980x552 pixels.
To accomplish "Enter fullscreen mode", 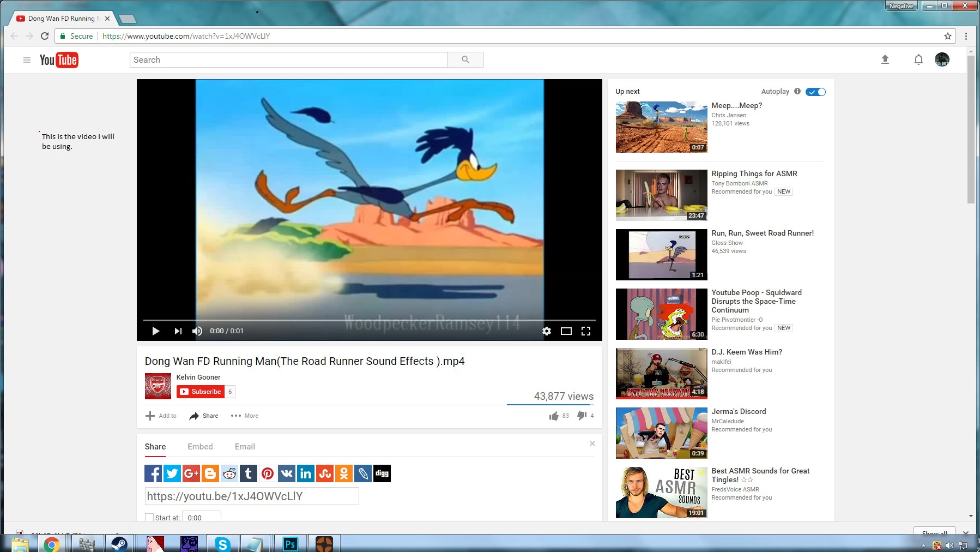I will pos(586,331).
